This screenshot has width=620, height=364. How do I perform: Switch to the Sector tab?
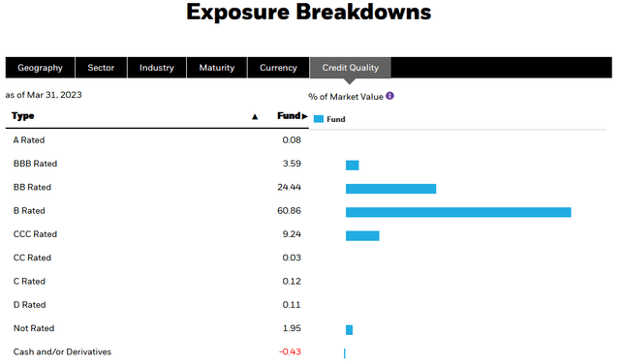point(101,68)
